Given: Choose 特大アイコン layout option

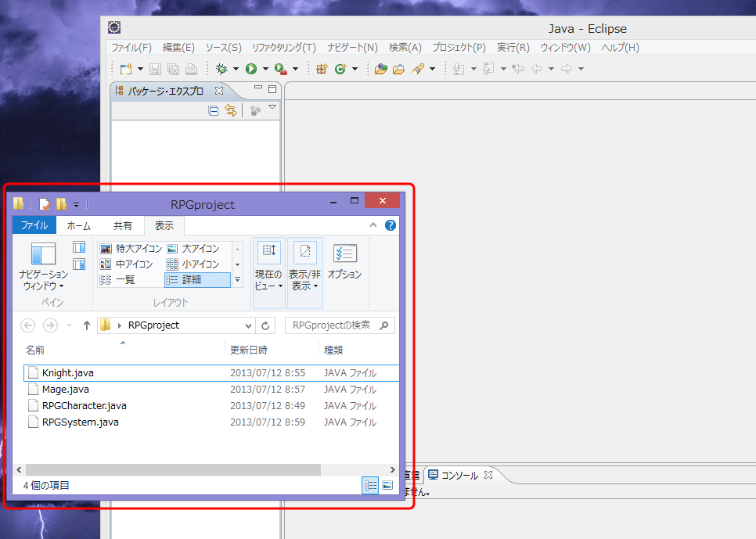Looking at the screenshot, I should point(131,249).
